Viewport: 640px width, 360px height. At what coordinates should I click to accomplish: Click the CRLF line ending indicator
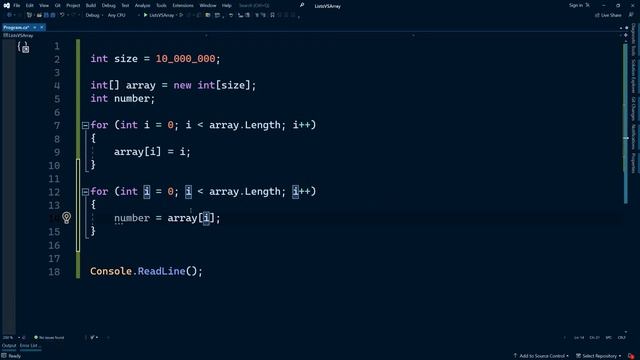[x=622, y=338]
